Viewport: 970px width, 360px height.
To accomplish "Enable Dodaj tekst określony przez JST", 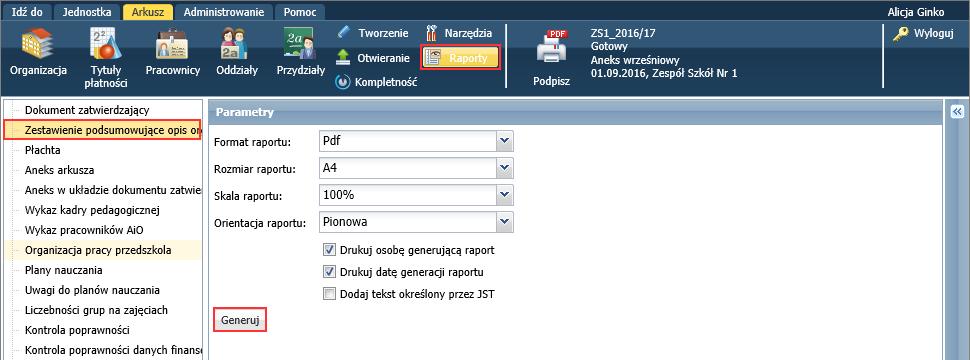I will pyautogui.click(x=329, y=293).
